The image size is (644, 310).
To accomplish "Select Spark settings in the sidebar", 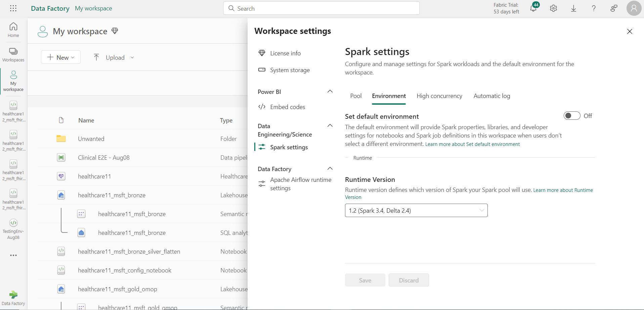I will coord(289,147).
